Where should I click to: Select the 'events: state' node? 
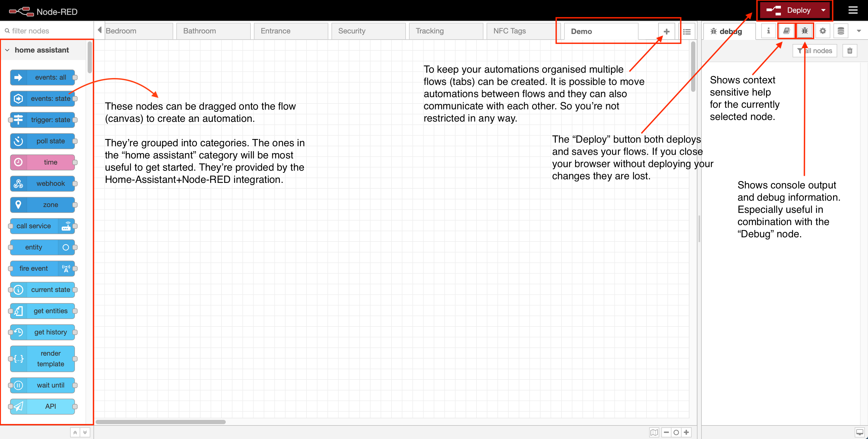pos(42,99)
